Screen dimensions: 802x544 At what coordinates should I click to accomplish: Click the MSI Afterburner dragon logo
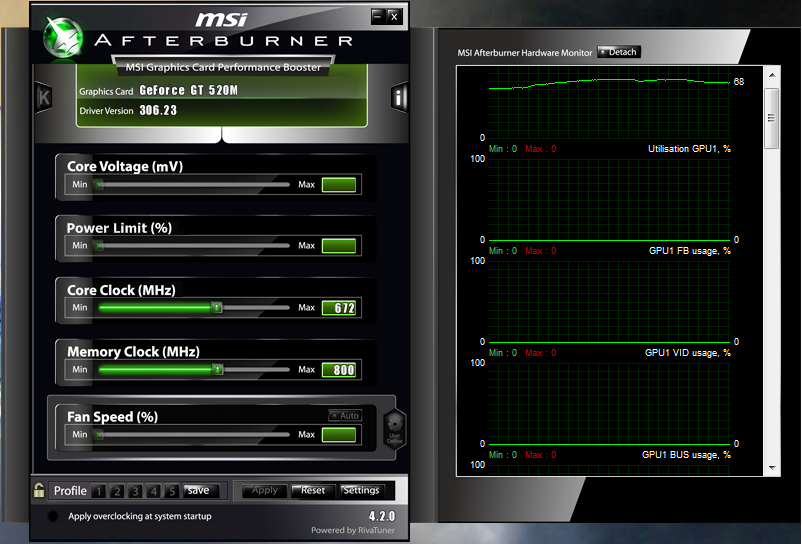(x=63, y=37)
